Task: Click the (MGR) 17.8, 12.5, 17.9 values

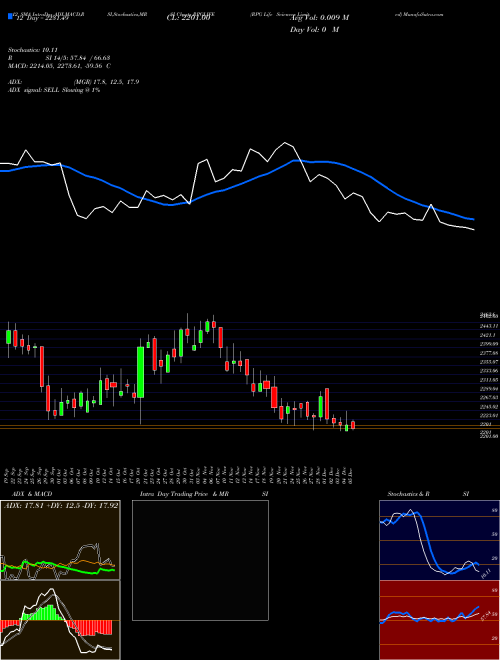Action: pos(106,82)
